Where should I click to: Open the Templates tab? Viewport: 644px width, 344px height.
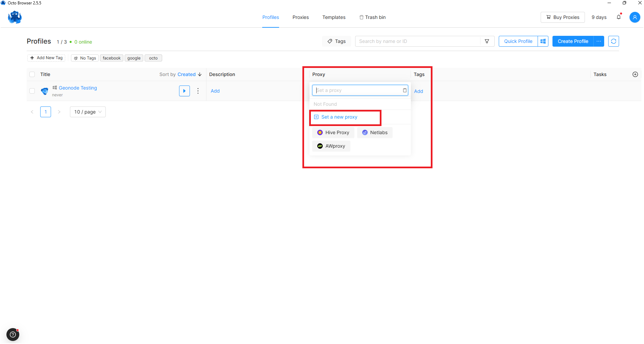pos(334,17)
